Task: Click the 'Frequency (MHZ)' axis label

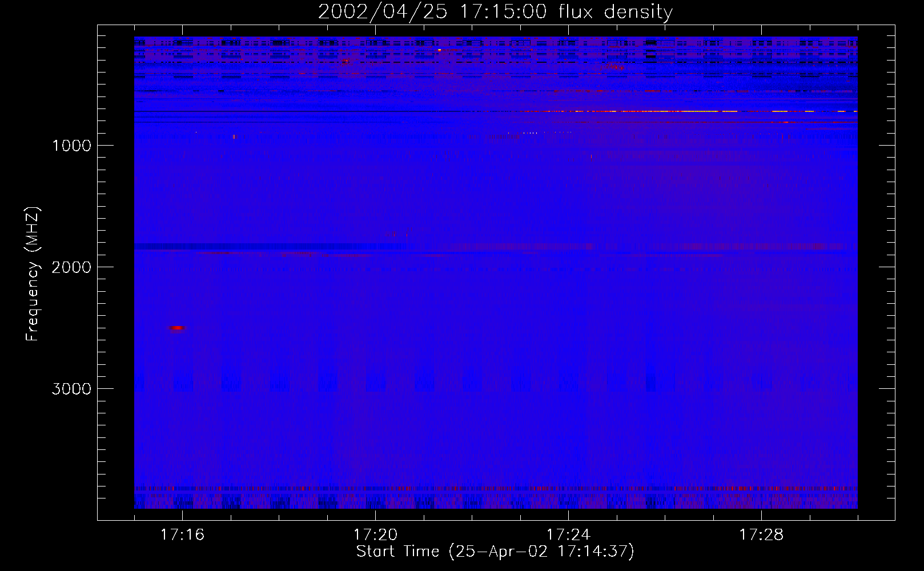Action: pyautogui.click(x=33, y=274)
